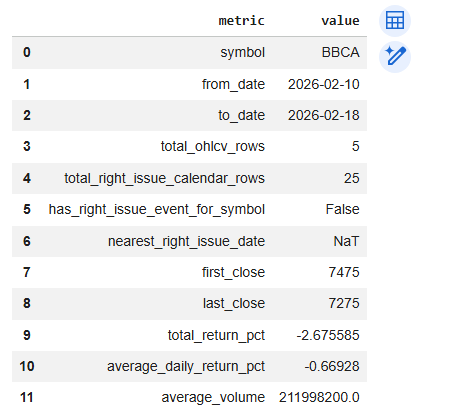The height and width of the screenshot is (415, 463).
Task: Select the 'to_date' metric cell
Action: click(241, 115)
